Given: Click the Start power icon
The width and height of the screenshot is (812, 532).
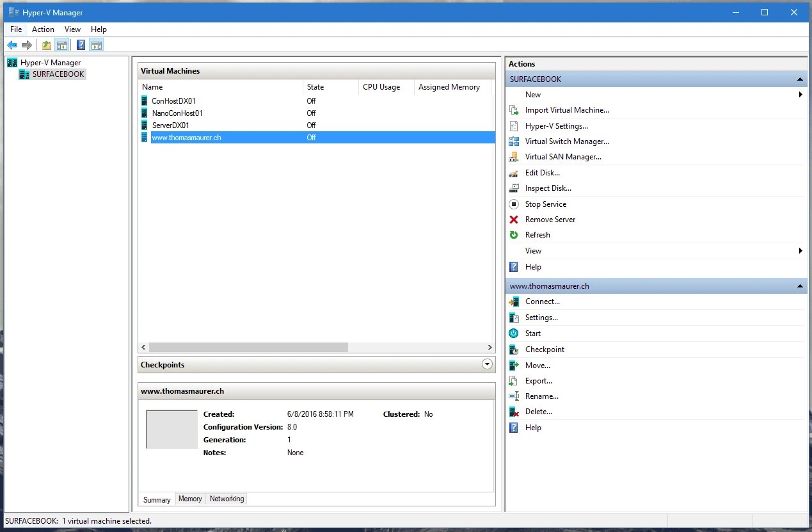Looking at the screenshot, I should (514, 334).
